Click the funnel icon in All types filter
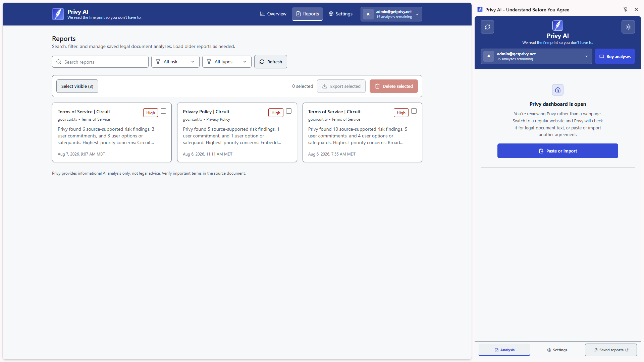644x362 pixels. 209,62
